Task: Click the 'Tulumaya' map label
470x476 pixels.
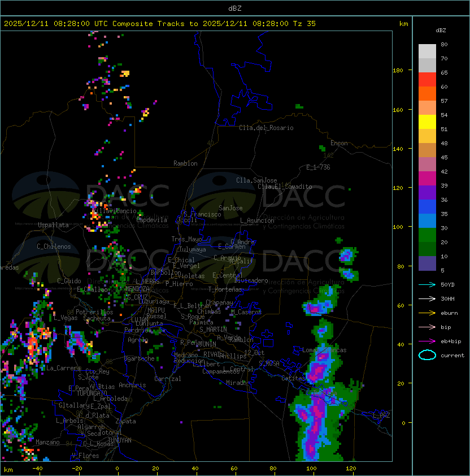Action: tap(193, 249)
